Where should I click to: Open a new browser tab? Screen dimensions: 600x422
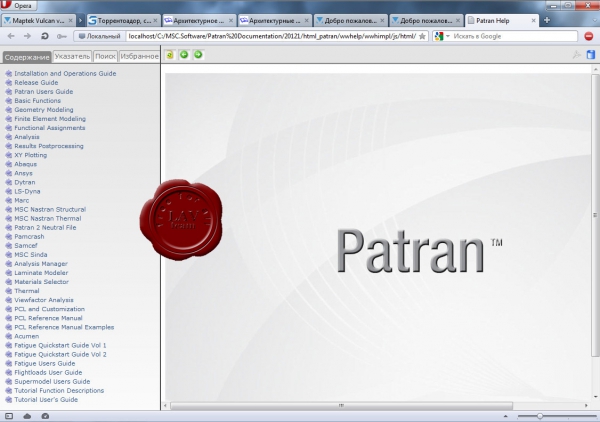[547, 20]
